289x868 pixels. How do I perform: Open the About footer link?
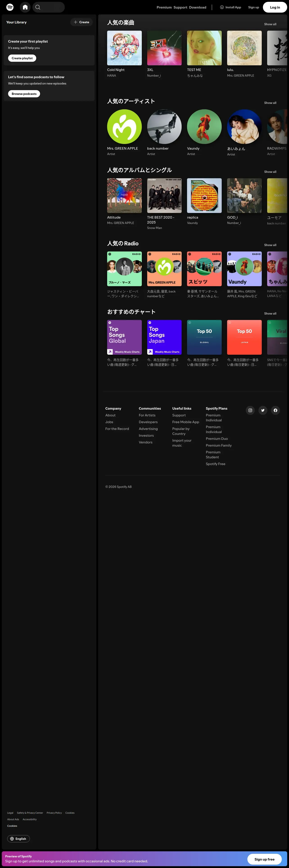110,415
